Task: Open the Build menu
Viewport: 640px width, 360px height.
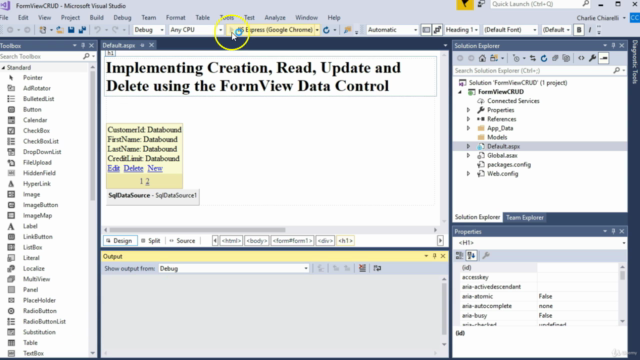Action: click(x=96, y=18)
